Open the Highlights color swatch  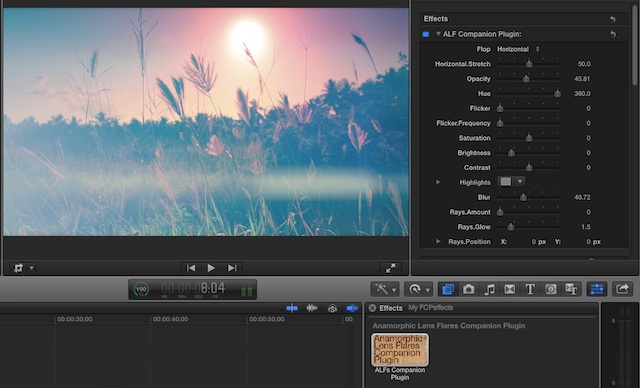(x=506, y=182)
